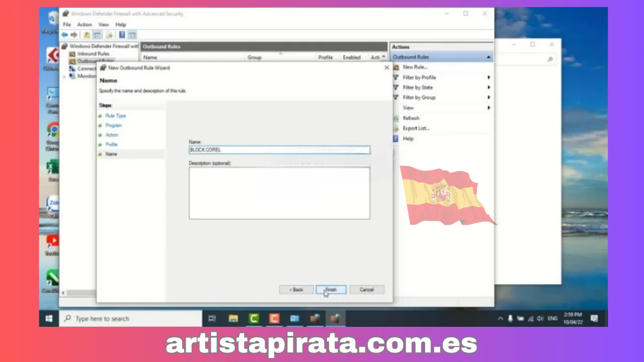
Task: Click the Up one level toolbar icon
Action: point(87,35)
